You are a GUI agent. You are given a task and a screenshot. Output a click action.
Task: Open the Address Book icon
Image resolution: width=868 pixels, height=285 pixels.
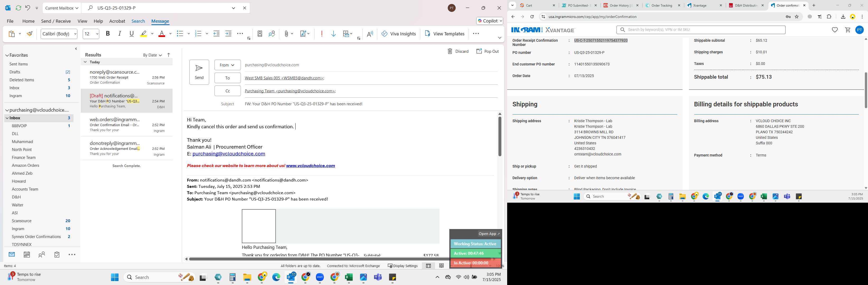pyautogui.click(x=260, y=34)
